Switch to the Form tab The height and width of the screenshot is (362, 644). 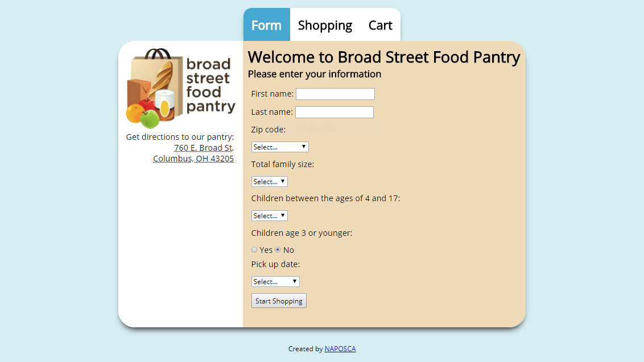(x=267, y=24)
